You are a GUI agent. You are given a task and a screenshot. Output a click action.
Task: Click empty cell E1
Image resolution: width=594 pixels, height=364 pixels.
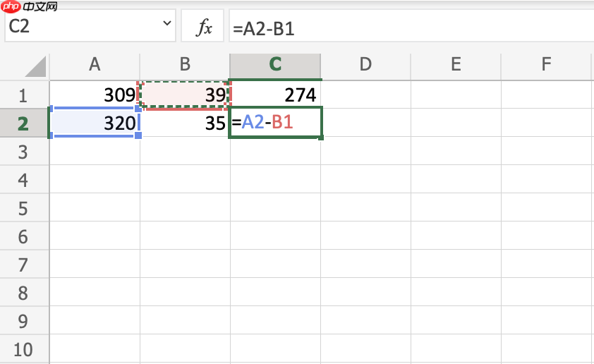[x=456, y=95]
